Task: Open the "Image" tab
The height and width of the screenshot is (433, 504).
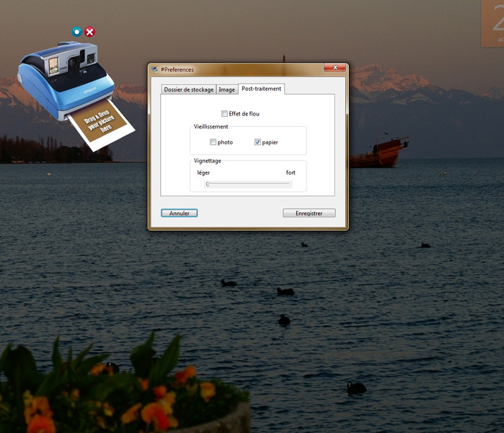Action: coord(227,89)
